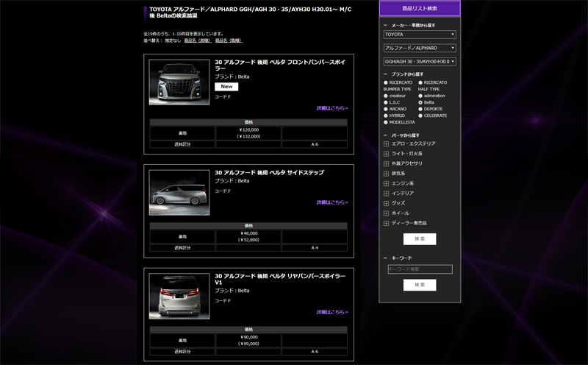Select the HYBRID brand radio button

[385, 116]
